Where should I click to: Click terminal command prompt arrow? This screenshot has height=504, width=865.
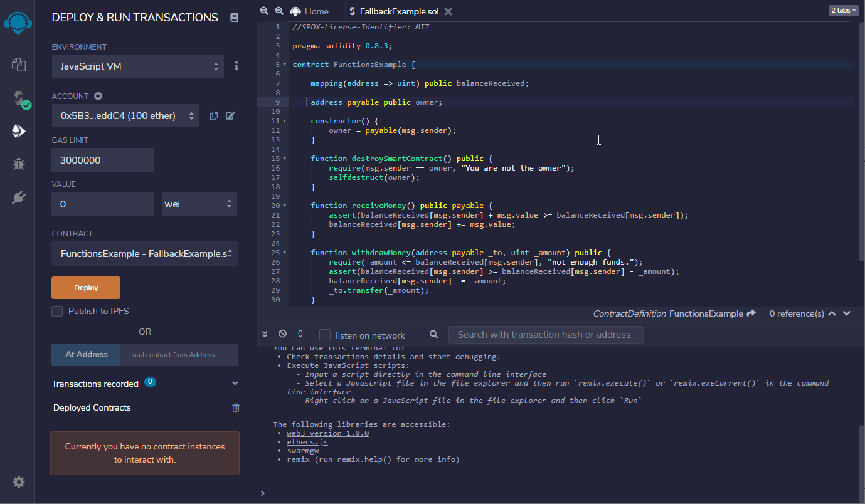[x=262, y=493]
